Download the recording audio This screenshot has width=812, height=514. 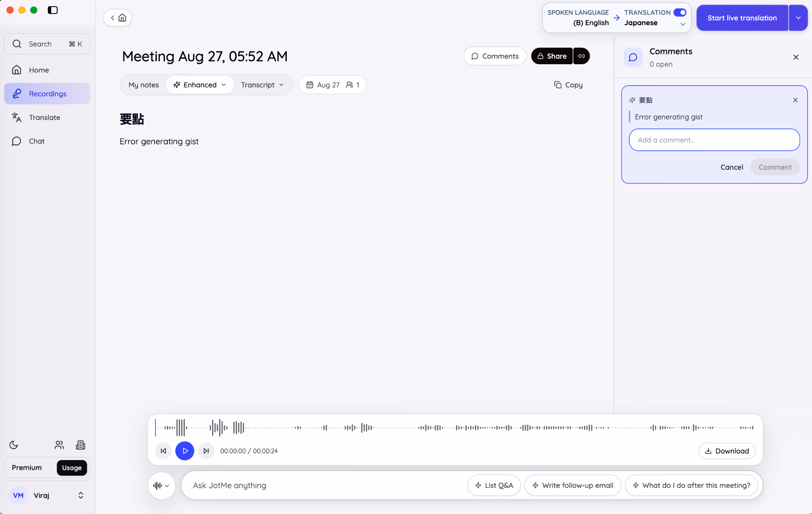727,451
